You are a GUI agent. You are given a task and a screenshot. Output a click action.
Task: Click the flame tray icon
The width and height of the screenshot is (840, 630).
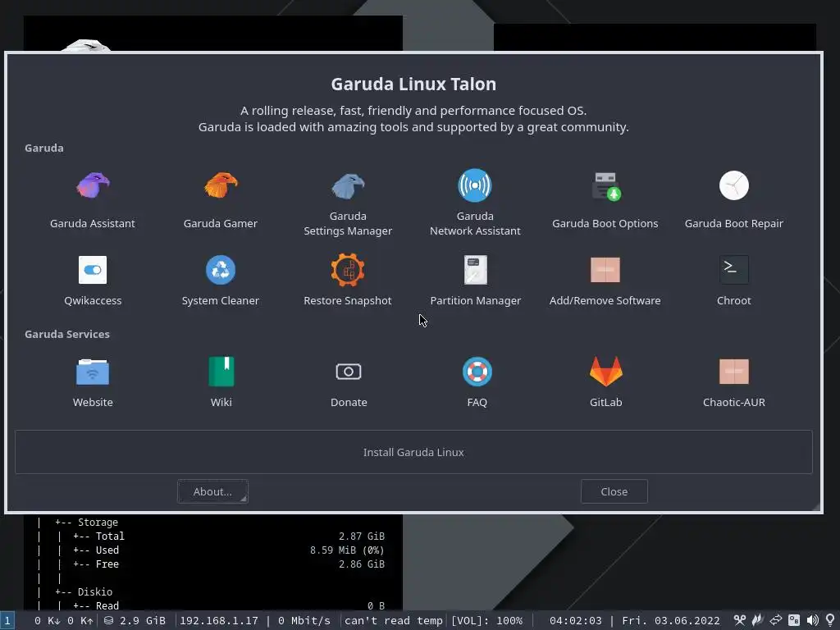tap(757, 620)
